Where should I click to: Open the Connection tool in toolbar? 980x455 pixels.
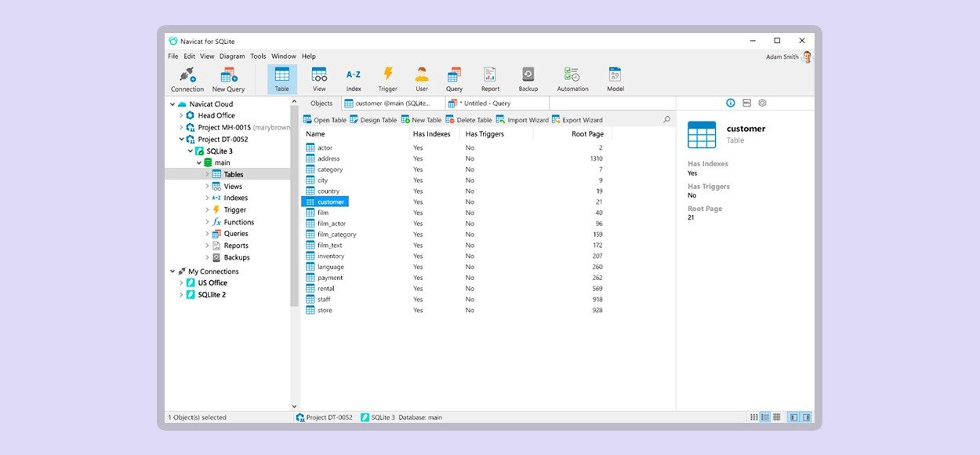click(x=187, y=79)
